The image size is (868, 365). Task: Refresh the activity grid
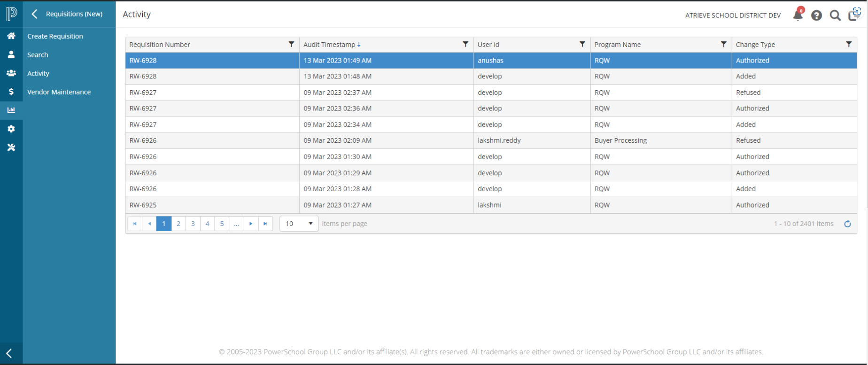[x=847, y=224]
